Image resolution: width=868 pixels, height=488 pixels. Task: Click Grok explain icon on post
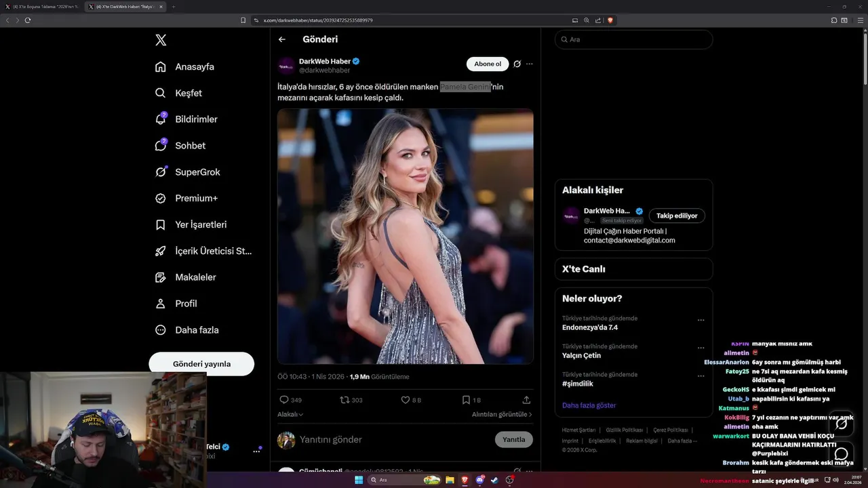click(x=517, y=64)
